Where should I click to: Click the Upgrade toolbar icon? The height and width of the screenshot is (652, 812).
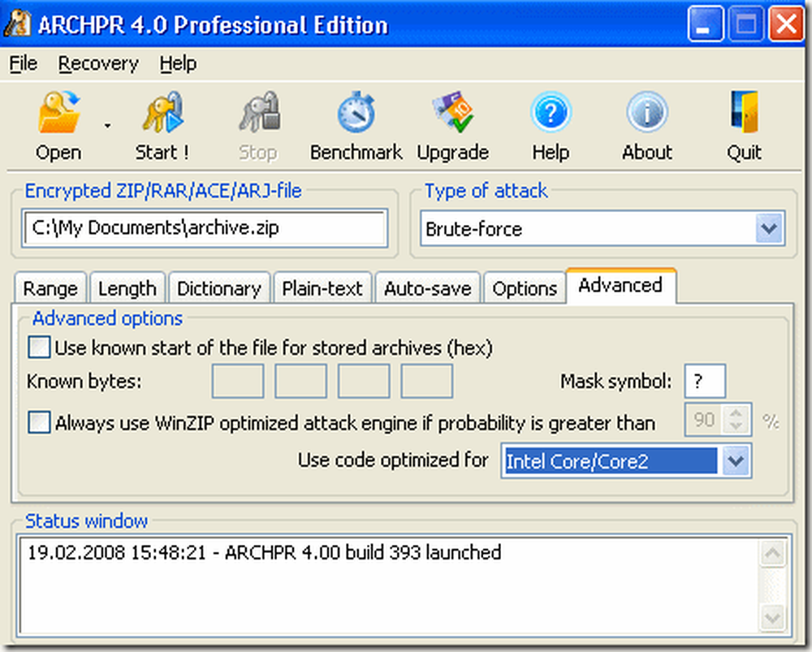click(452, 112)
